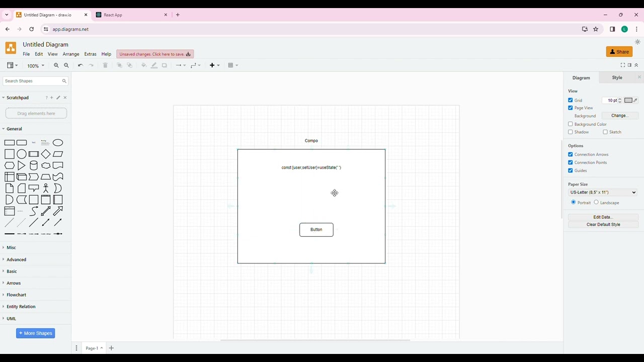Click Unsaved changes save notice

point(155,54)
